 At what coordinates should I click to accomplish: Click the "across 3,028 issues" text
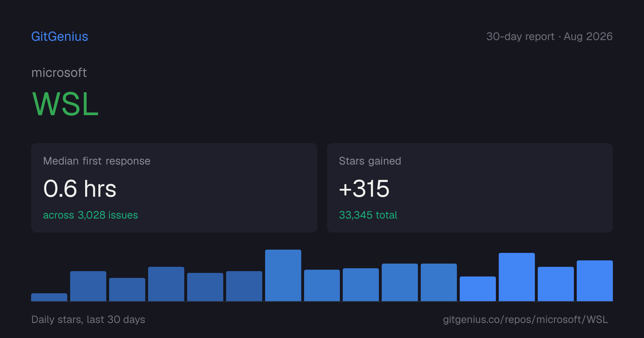pos(91,215)
